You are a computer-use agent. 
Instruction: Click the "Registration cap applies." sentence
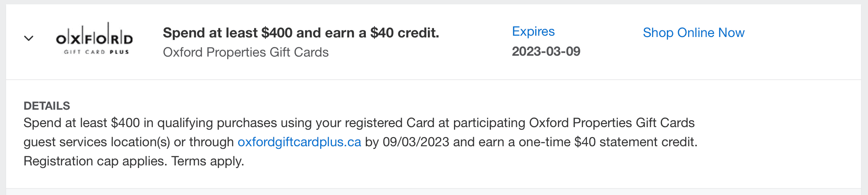pyautogui.click(x=96, y=161)
